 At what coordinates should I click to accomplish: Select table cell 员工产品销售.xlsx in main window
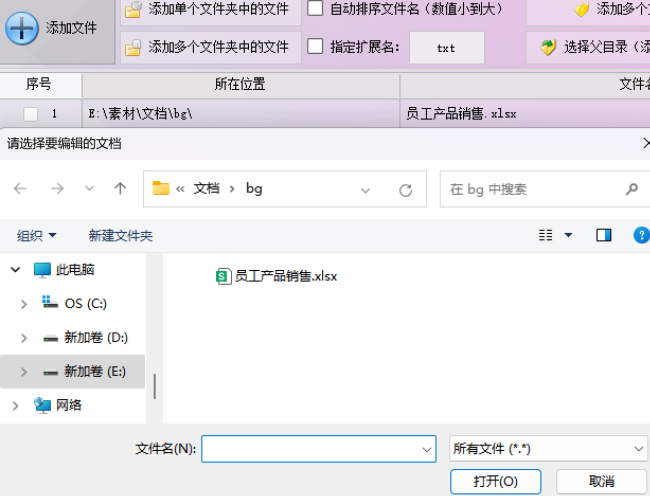(525, 114)
